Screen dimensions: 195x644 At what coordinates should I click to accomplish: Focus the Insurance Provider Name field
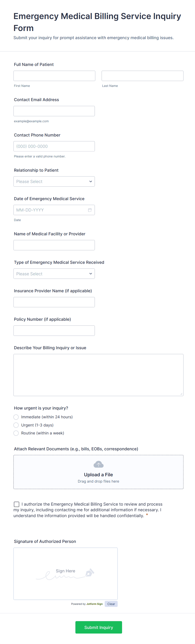[54, 302]
